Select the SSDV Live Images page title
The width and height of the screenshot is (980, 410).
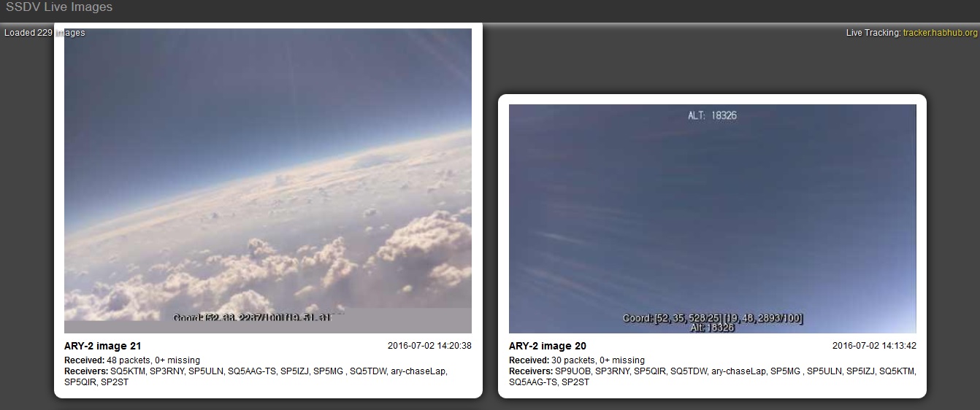tap(59, 7)
